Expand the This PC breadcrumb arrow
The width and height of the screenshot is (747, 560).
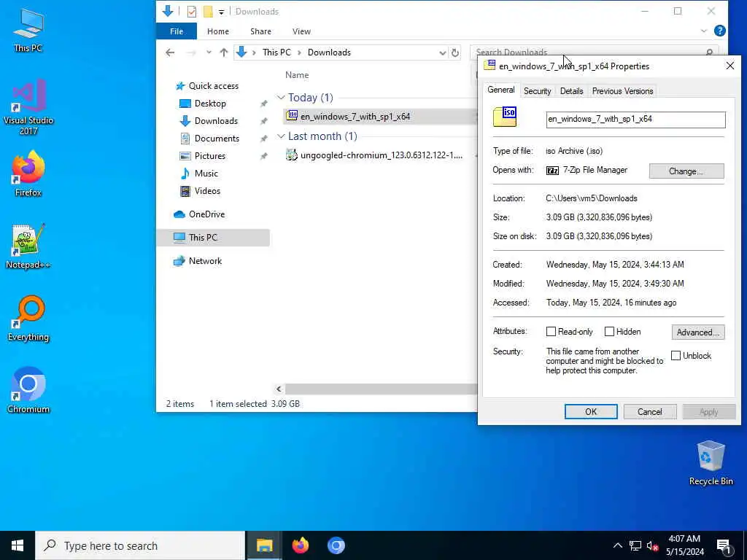coord(299,52)
